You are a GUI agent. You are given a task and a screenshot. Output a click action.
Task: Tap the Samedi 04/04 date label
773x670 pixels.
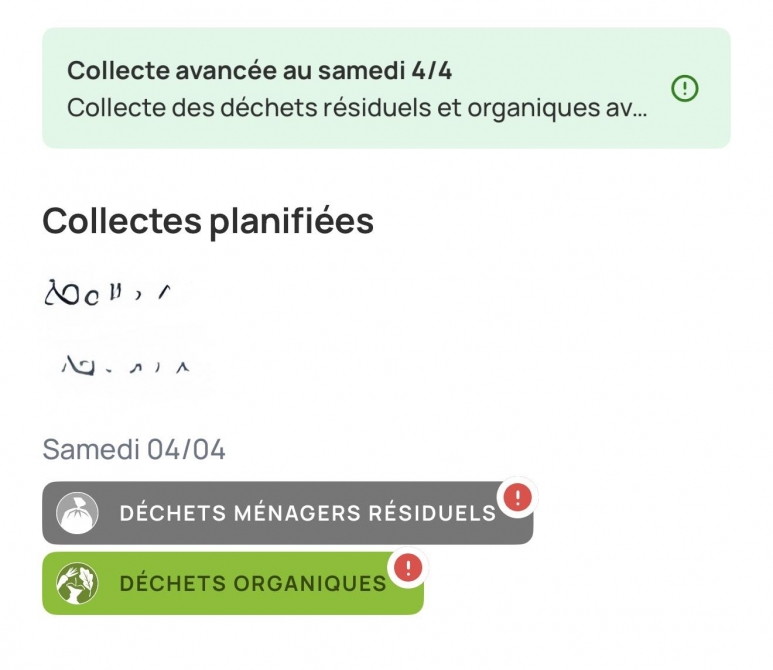pyautogui.click(x=134, y=450)
